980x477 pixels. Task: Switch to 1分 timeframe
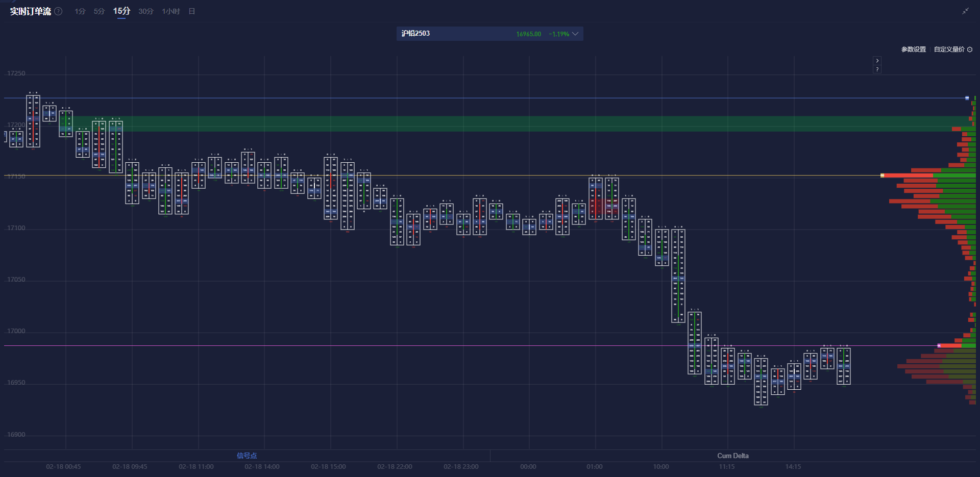point(80,11)
